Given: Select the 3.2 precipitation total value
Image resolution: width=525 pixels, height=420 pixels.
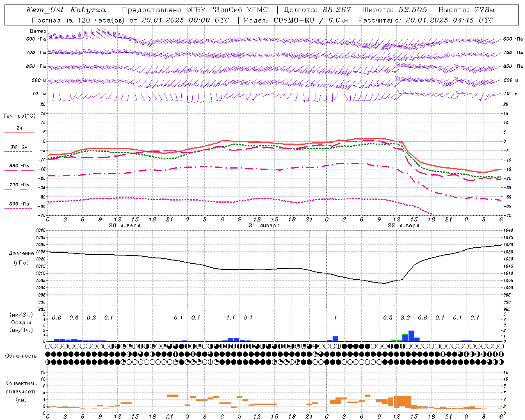Looking at the screenshot, I should point(405,318).
